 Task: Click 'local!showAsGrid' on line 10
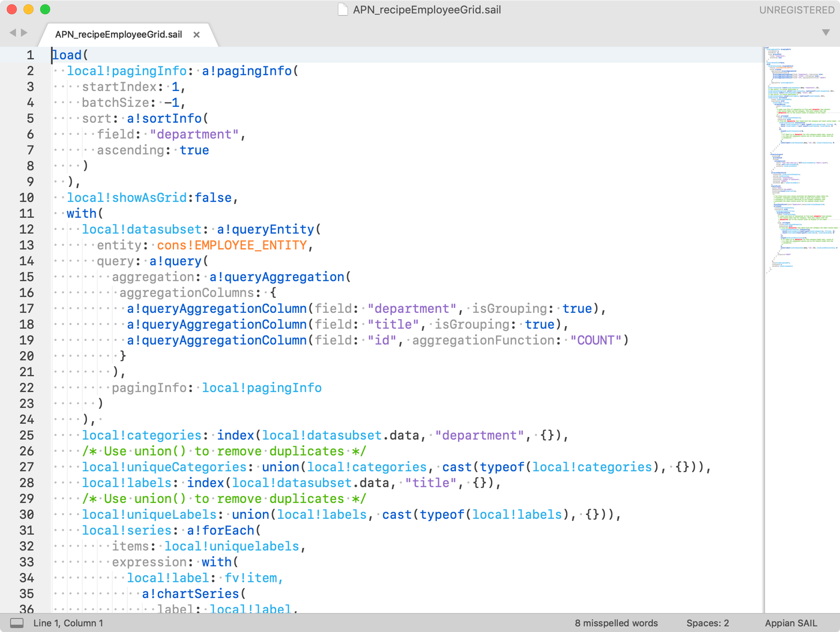click(127, 198)
